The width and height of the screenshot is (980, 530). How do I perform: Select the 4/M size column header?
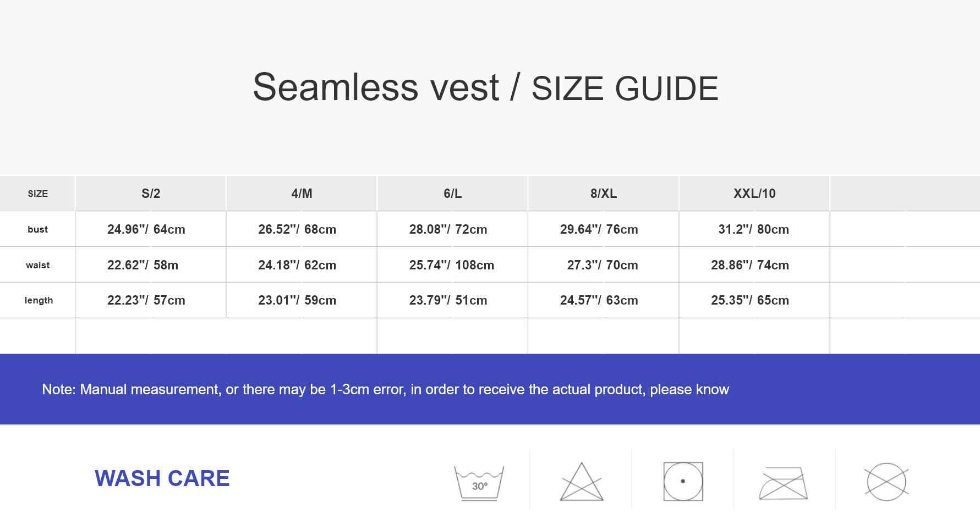pyautogui.click(x=302, y=194)
